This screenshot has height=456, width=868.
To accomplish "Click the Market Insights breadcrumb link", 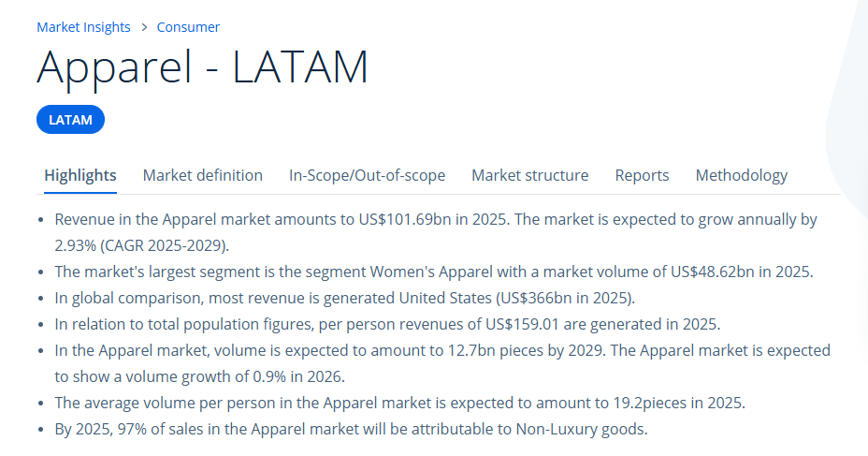I will click(83, 27).
